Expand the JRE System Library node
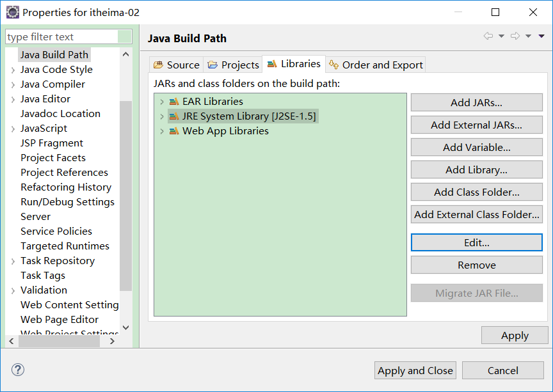Viewport: 553px width, 392px height. click(x=162, y=116)
